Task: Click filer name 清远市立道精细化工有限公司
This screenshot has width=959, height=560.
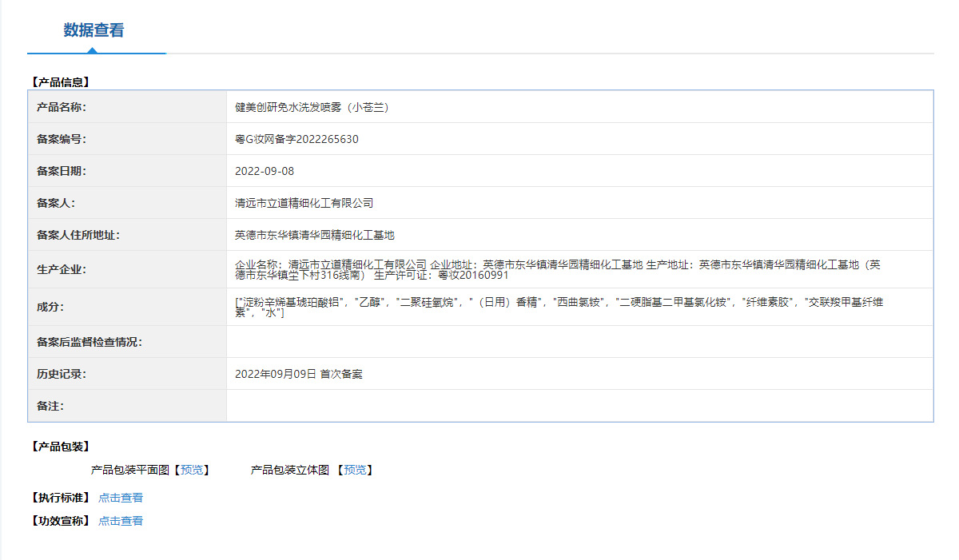Action: pyautogui.click(x=304, y=203)
